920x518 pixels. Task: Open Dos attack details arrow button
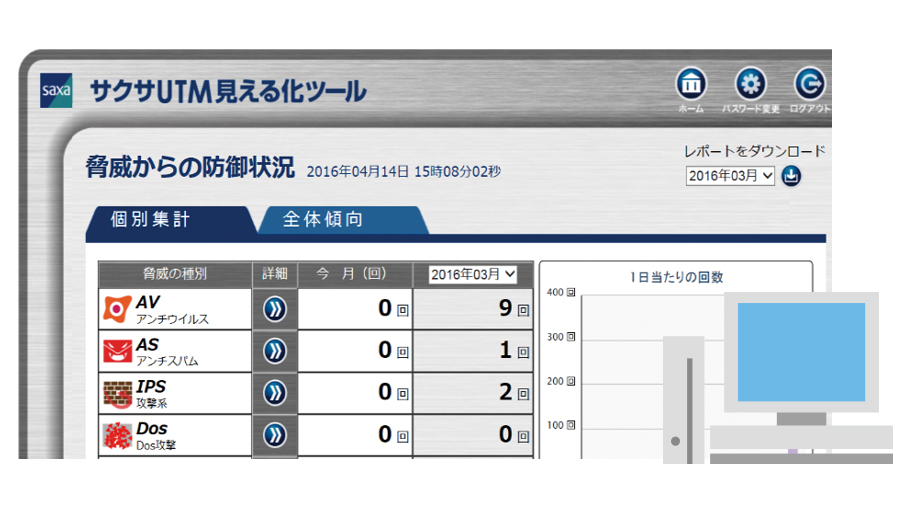(275, 435)
